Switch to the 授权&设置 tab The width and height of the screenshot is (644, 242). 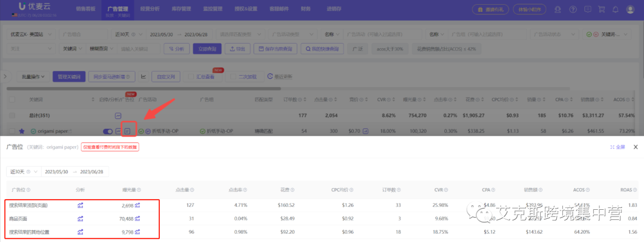click(246, 8)
